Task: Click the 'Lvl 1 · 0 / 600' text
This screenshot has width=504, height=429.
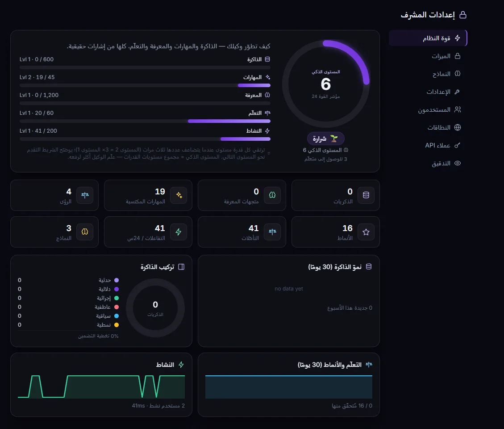Action: 37,59
